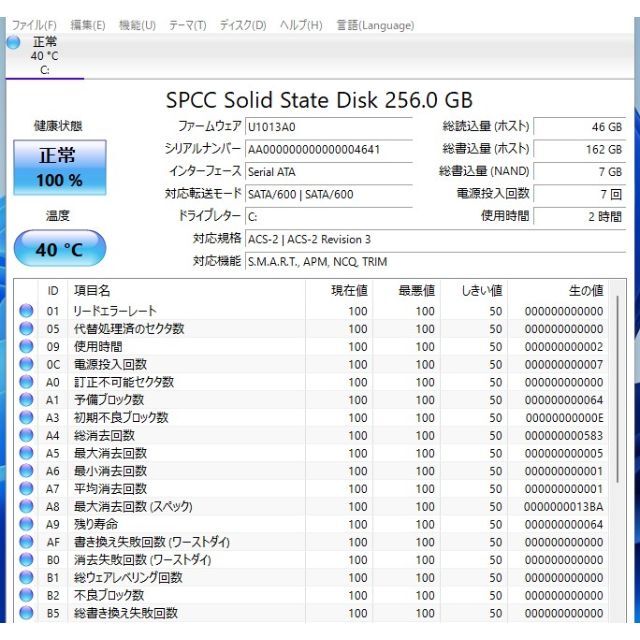Click the power on hours value 2 時間

coord(580,217)
